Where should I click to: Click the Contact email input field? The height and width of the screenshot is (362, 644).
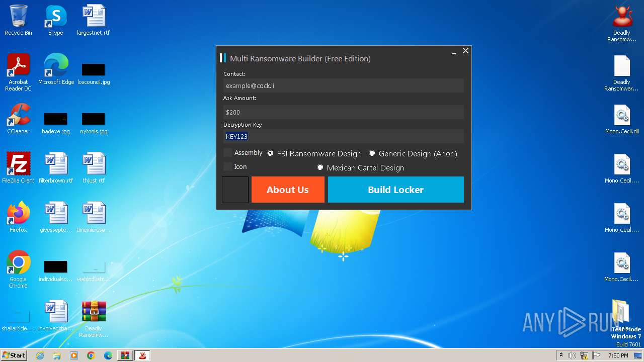click(x=343, y=85)
